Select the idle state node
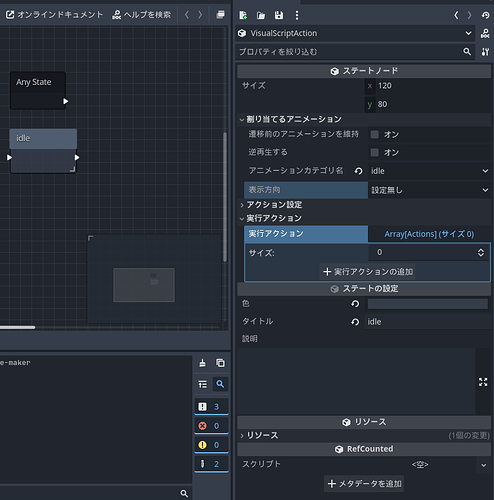The width and height of the screenshot is (494, 500). [x=43, y=151]
